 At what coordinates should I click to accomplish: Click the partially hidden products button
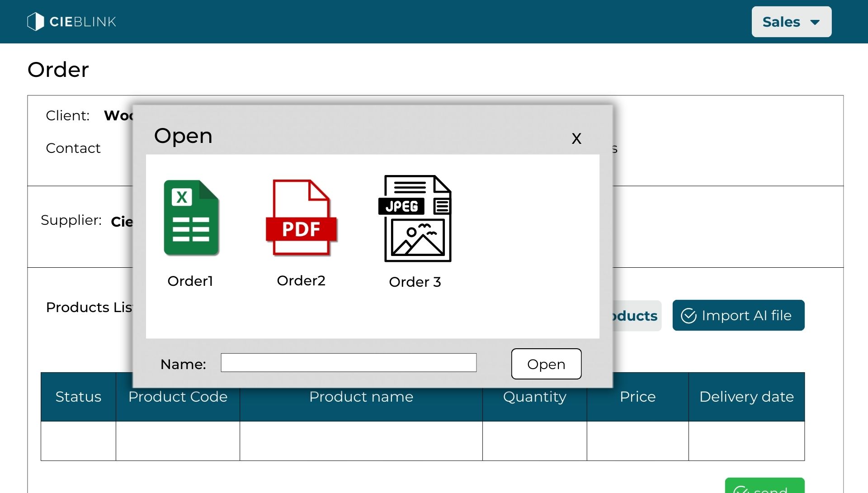(x=637, y=316)
